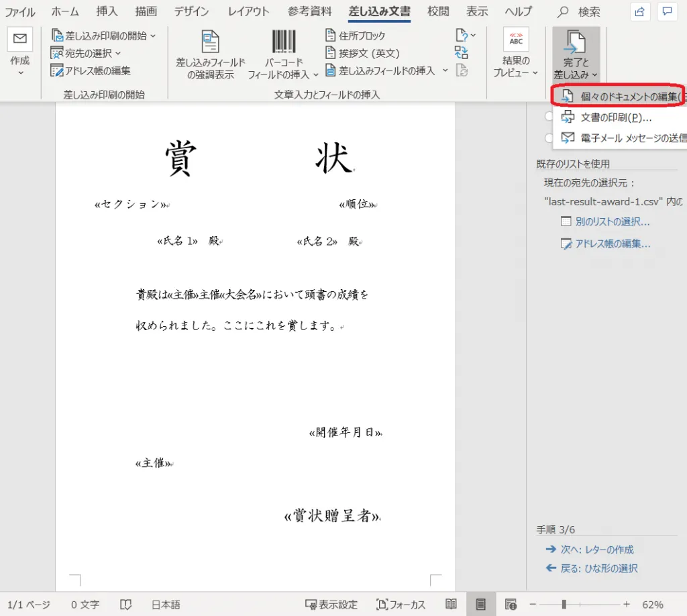The width and height of the screenshot is (687, 616).
Task: Enable フォーカス mode in status bar
Action: tap(401, 604)
